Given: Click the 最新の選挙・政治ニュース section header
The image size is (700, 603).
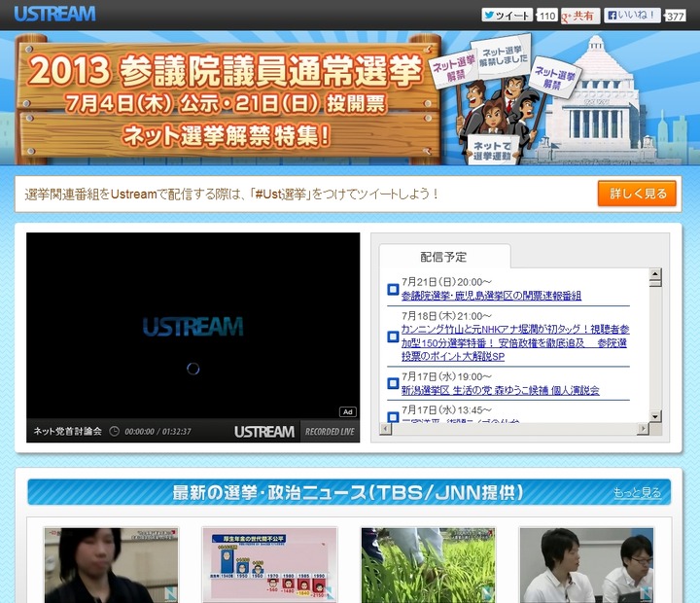Looking at the screenshot, I should click(348, 492).
